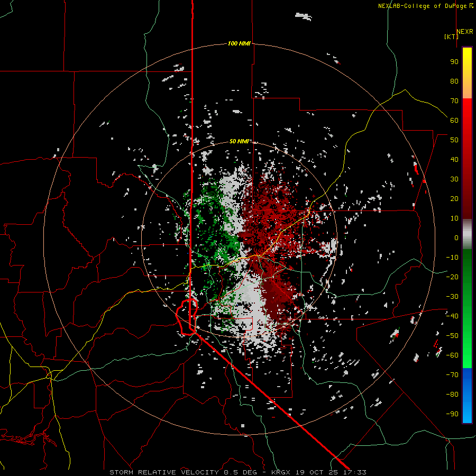Image resolution: width=476 pixels, height=476 pixels.
Task: Click the 10 value on the velocity scale
Action: 454,218
